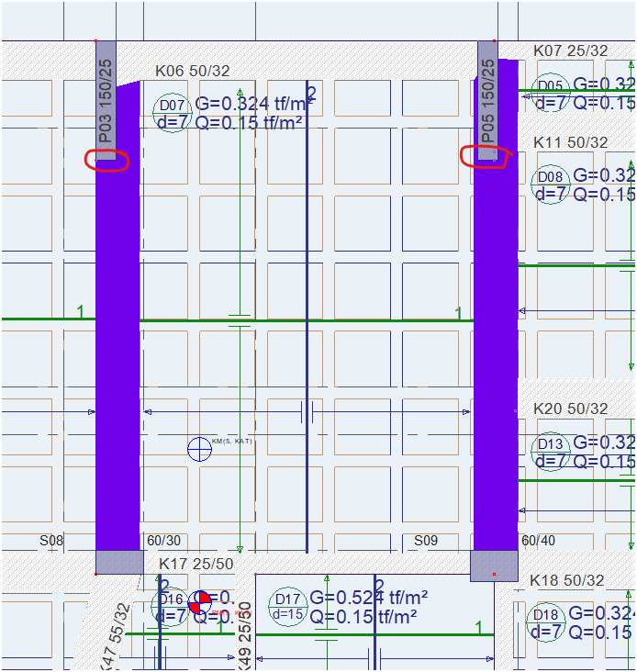Click the S09 column label
Image resolution: width=637 pixels, height=672 pixels.
426,541
